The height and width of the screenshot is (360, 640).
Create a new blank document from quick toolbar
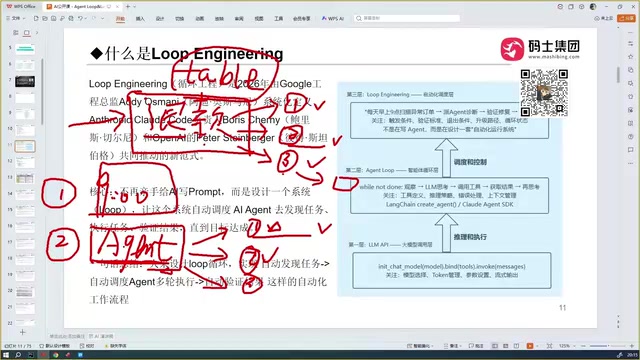point(36,18)
